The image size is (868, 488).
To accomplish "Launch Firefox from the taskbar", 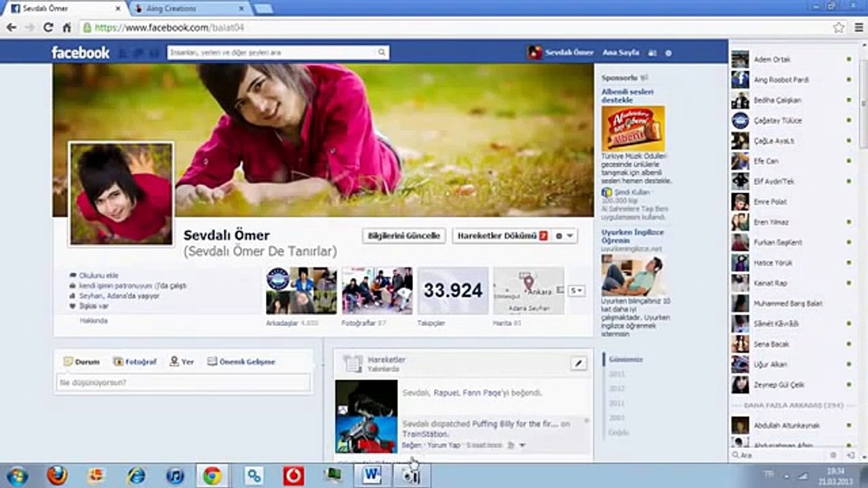I will (x=57, y=476).
